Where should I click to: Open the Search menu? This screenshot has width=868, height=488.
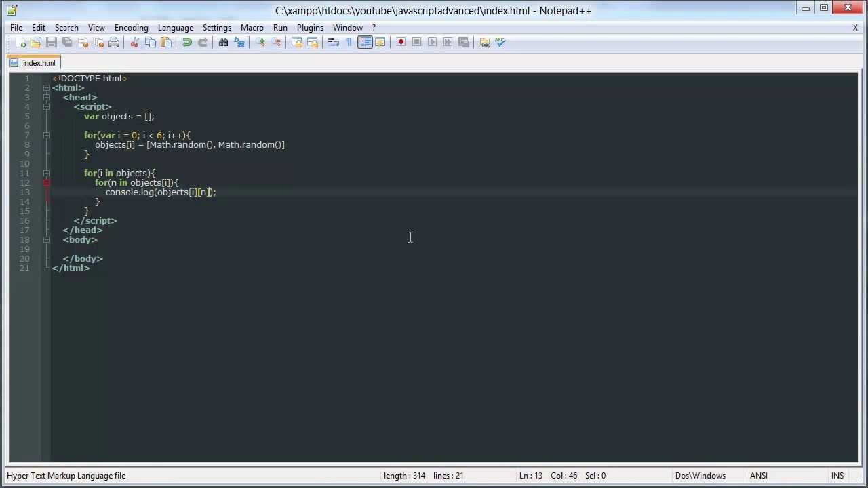[x=66, y=28]
